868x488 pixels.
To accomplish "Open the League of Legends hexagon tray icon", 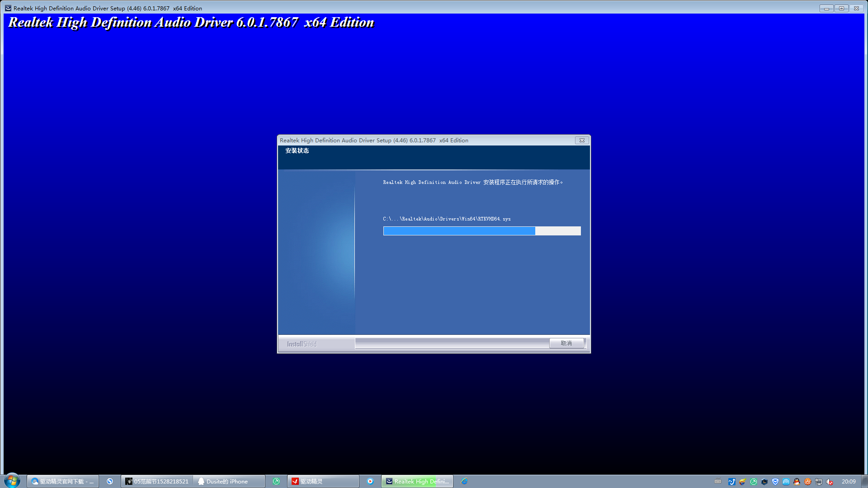I will click(764, 482).
